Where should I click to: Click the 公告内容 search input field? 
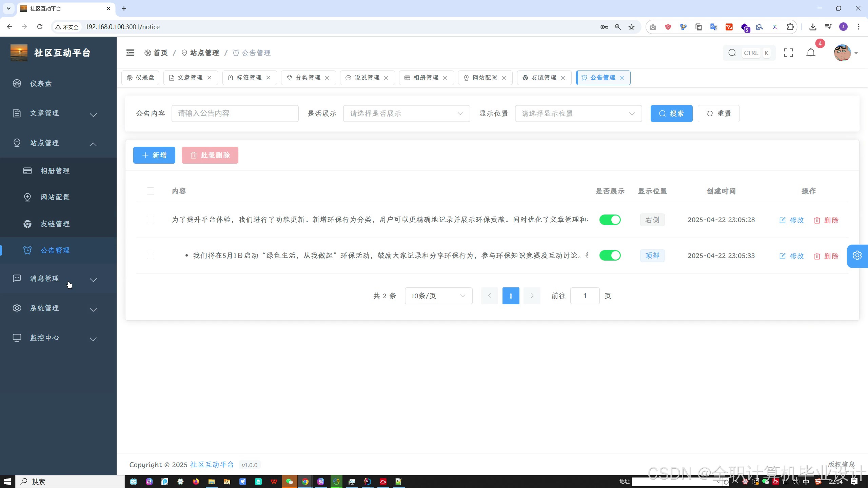(x=235, y=114)
